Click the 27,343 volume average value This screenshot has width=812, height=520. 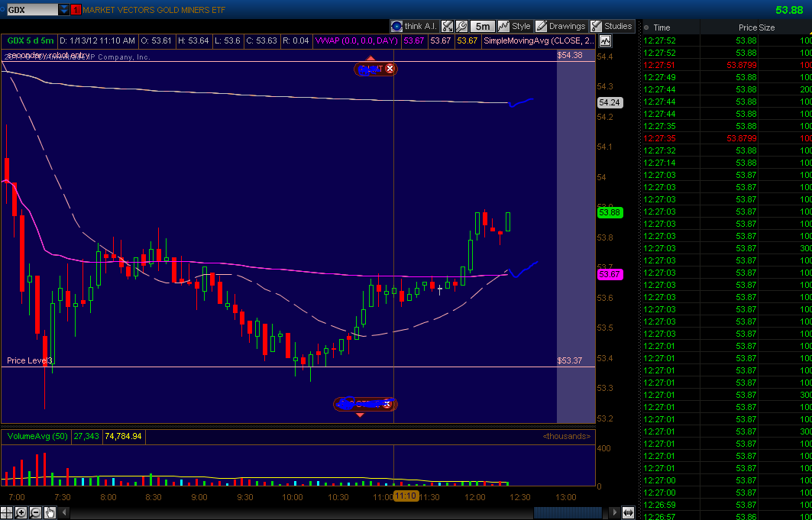tap(86, 437)
